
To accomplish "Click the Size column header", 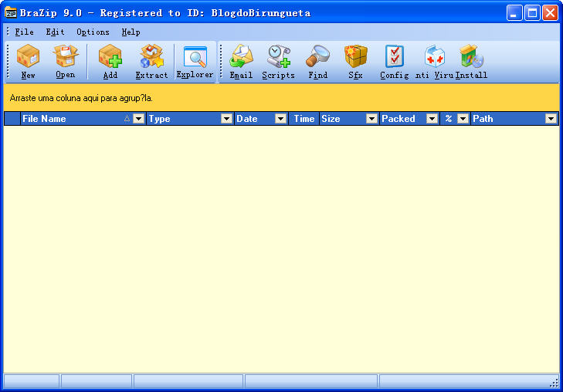I will [332, 119].
